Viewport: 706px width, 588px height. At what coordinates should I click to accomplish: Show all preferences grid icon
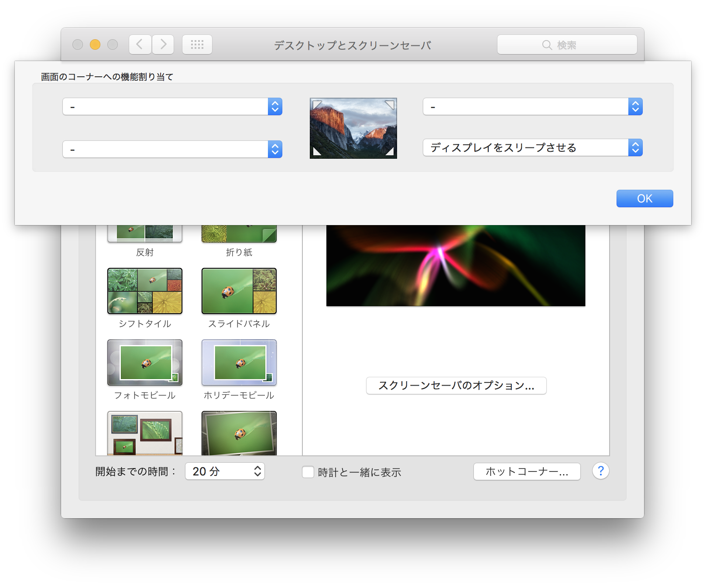197,44
